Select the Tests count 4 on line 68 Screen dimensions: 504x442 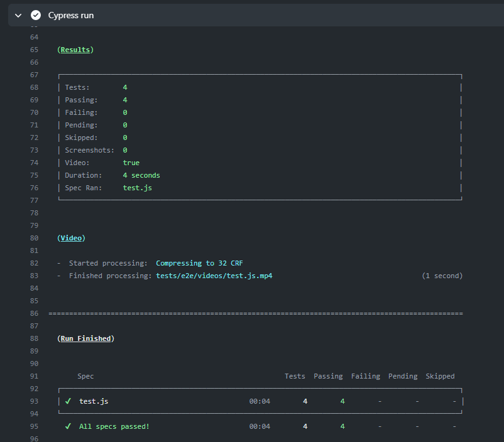[x=125, y=87]
